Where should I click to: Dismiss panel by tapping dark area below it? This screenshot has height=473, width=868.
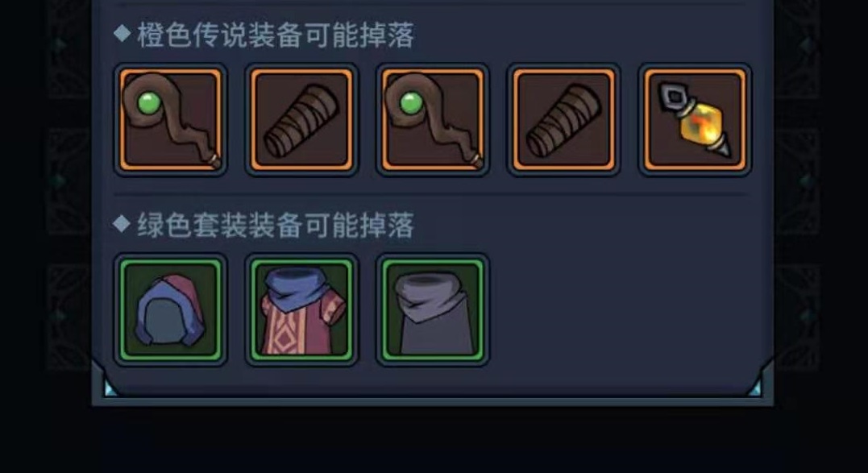432,440
